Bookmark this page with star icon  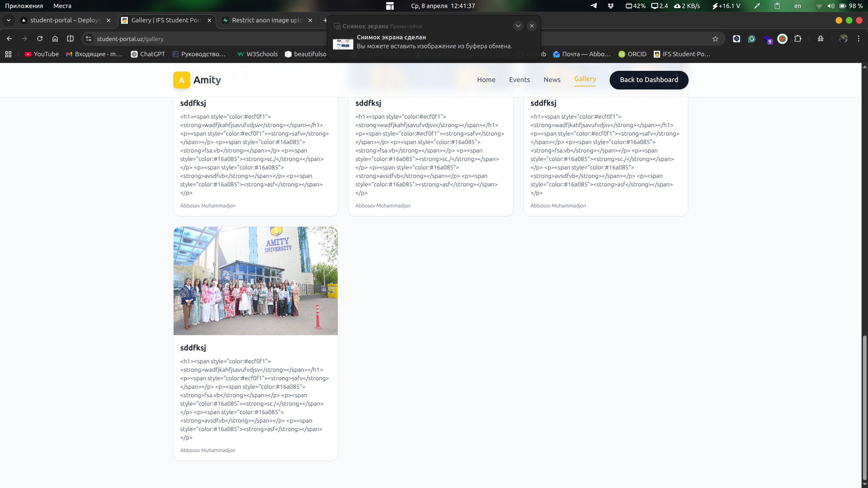[x=715, y=39]
